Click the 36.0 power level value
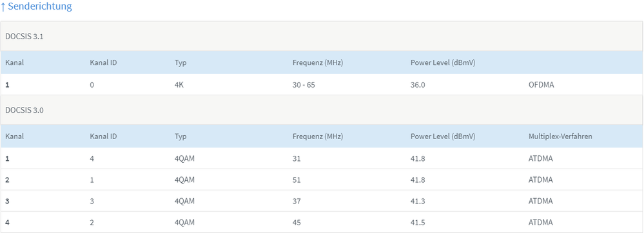Viewport: 644px width, 233px height. tap(417, 85)
